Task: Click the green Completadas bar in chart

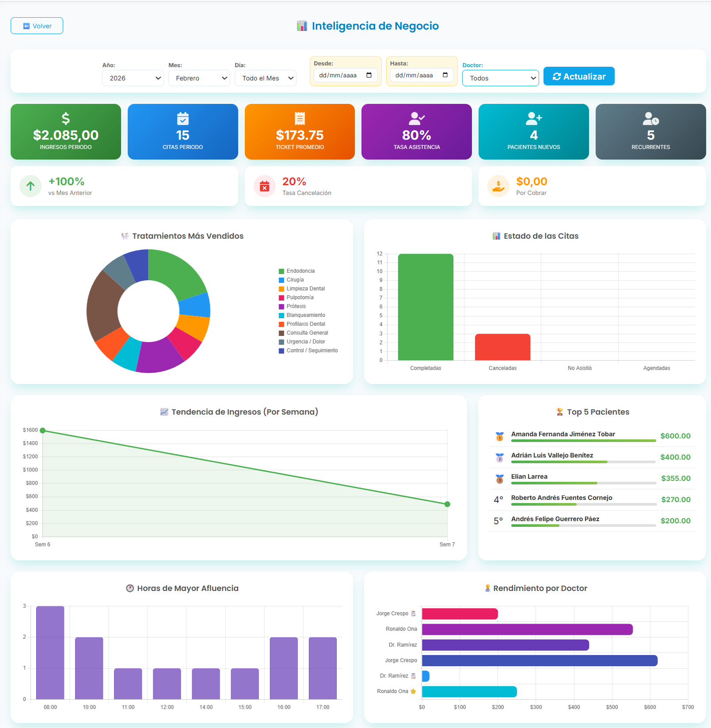Action: (426, 307)
